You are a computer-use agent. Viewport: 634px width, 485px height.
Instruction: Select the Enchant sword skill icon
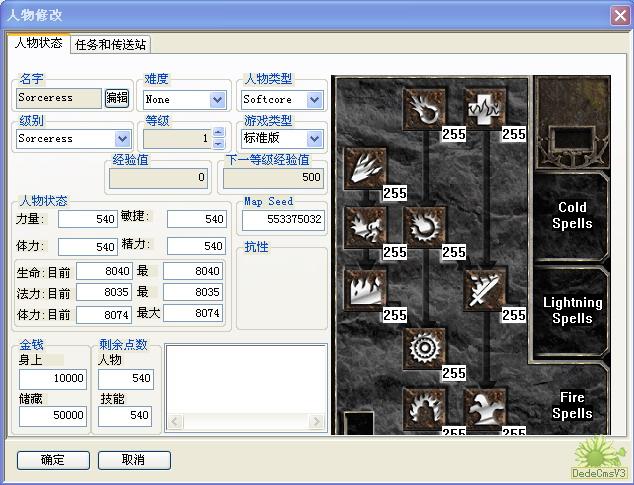click(484, 289)
